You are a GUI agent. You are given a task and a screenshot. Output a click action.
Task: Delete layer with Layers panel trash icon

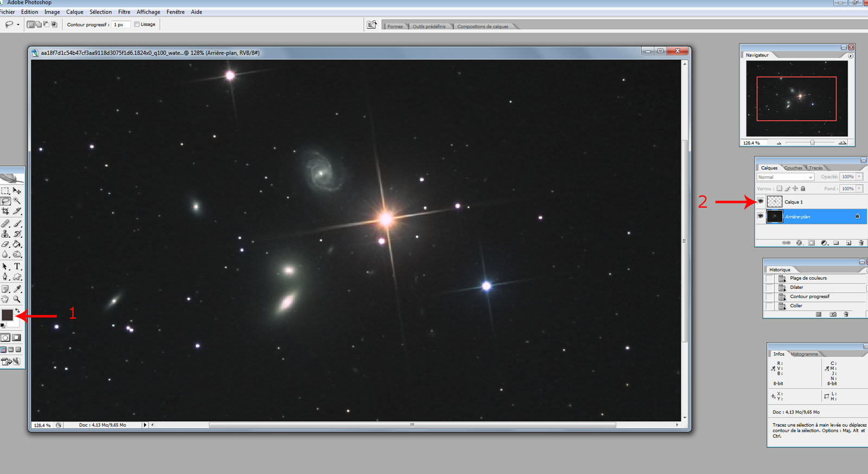(x=861, y=243)
